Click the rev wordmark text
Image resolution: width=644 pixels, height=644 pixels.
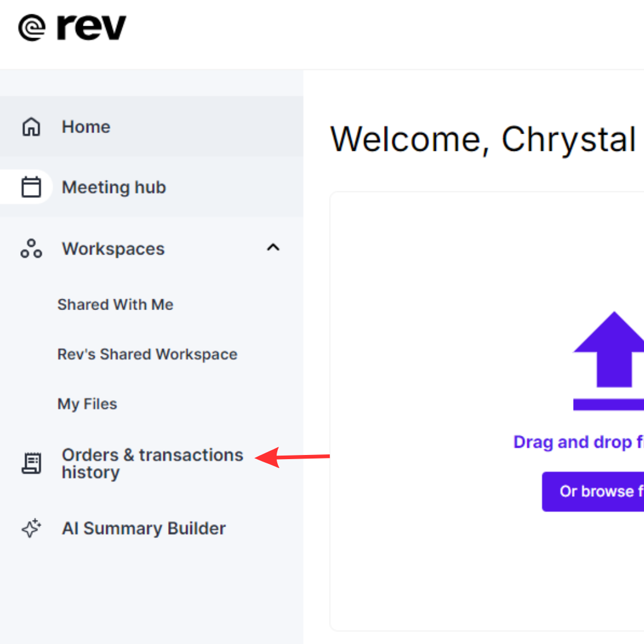[92, 27]
